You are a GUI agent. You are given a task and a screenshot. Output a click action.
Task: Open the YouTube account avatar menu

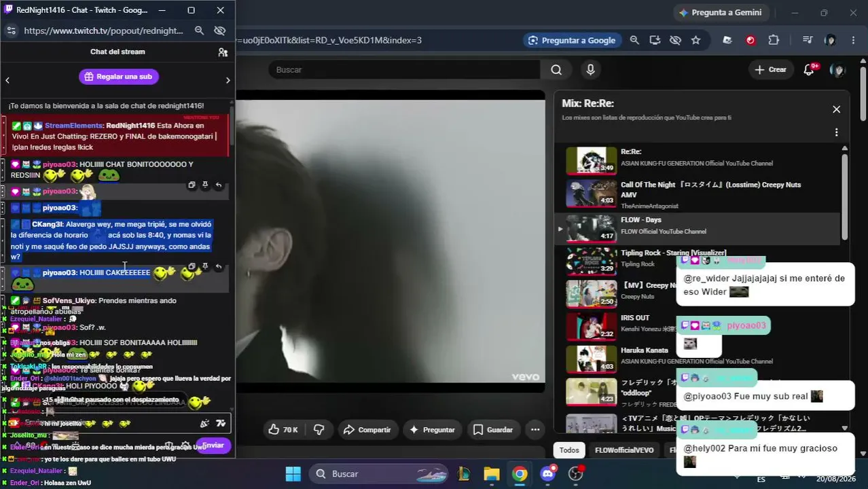click(838, 69)
